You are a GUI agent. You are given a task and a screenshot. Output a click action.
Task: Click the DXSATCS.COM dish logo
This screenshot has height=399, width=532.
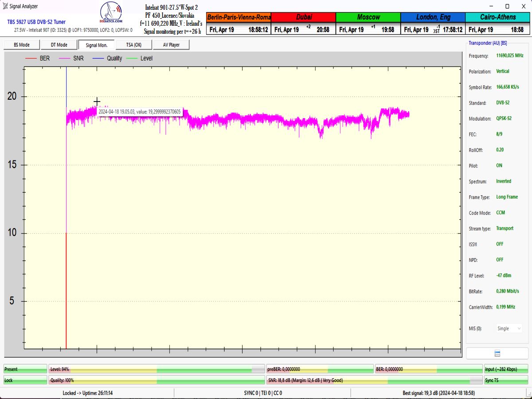click(x=111, y=14)
